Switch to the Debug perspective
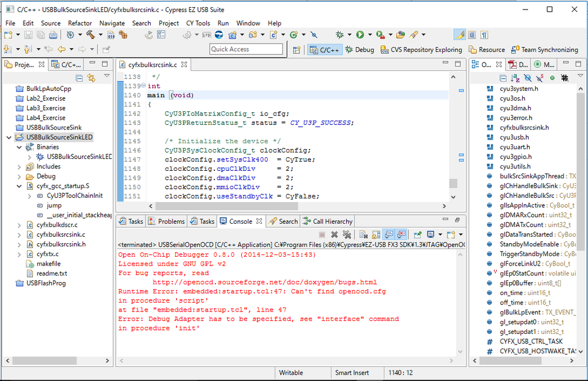 (359, 50)
